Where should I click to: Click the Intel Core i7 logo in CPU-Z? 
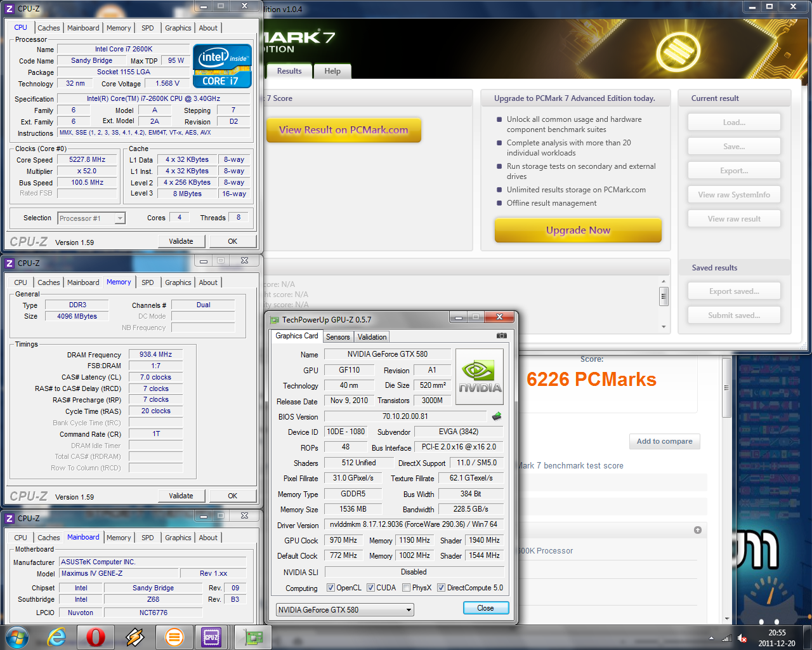(222, 66)
